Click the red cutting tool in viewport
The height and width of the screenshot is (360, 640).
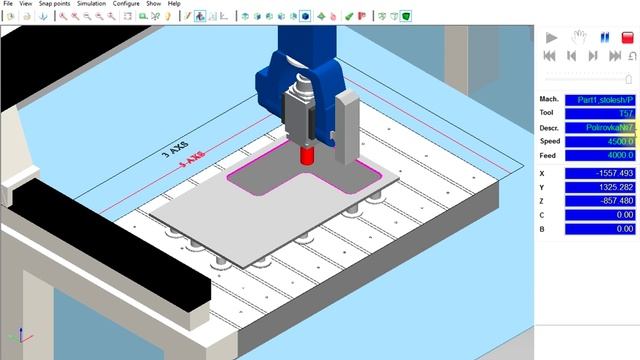coord(307,156)
